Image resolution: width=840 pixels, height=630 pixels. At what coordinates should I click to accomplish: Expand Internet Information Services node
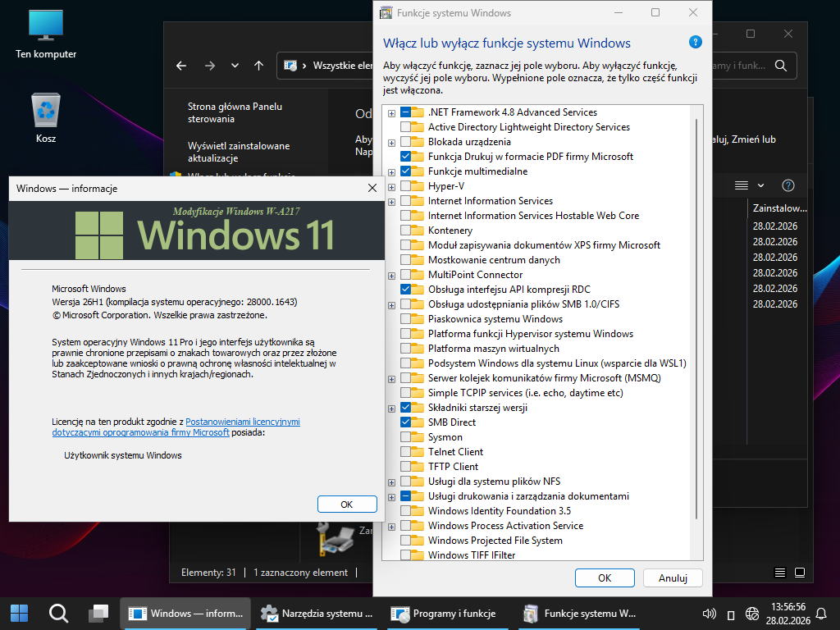point(392,201)
